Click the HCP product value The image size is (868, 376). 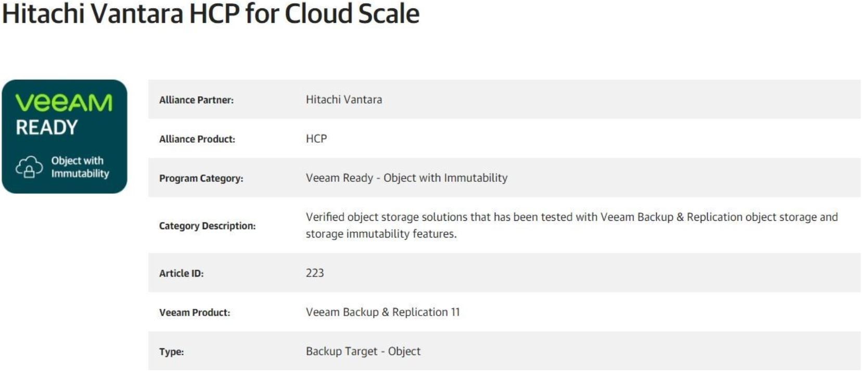[316, 139]
